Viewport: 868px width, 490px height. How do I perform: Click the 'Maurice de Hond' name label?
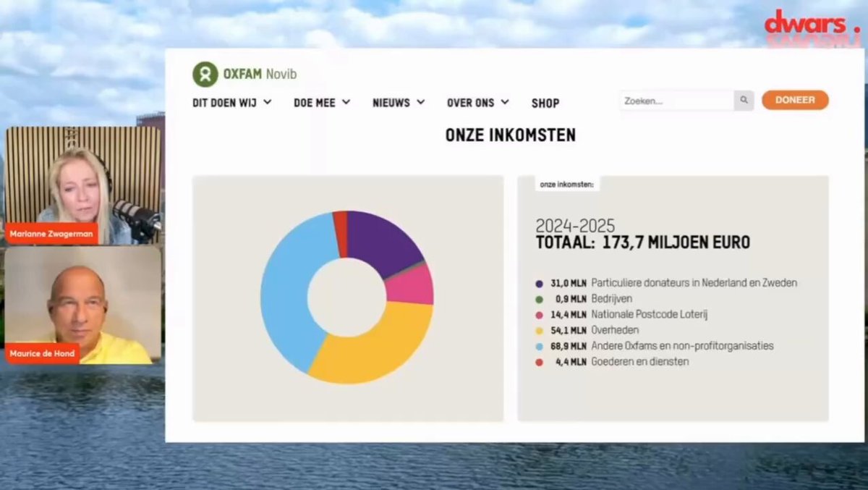tap(43, 354)
